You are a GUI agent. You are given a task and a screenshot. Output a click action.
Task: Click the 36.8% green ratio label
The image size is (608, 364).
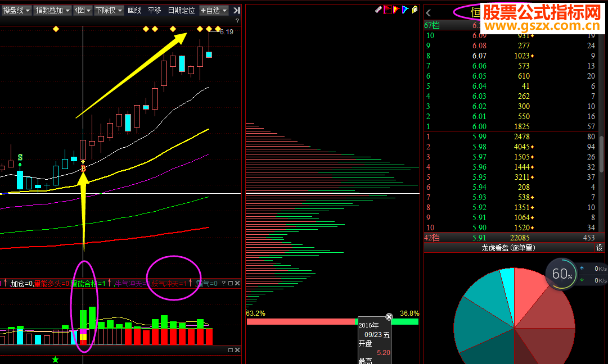tap(409, 313)
